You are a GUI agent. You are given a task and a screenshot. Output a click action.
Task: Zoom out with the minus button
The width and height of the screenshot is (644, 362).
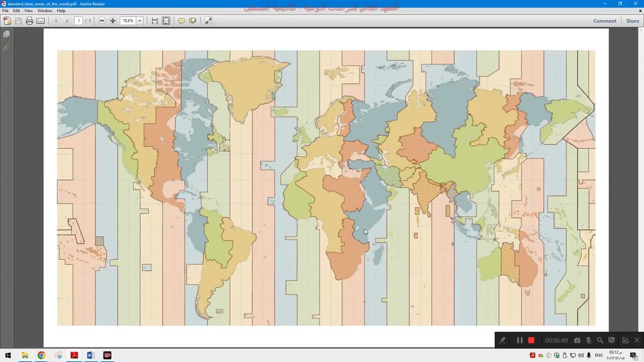click(x=102, y=21)
